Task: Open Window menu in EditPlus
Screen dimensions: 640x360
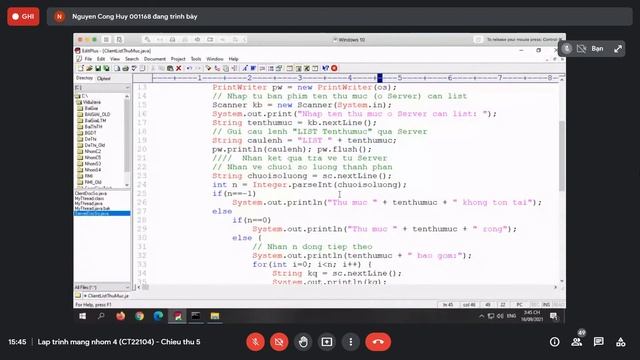Action: (x=215, y=59)
